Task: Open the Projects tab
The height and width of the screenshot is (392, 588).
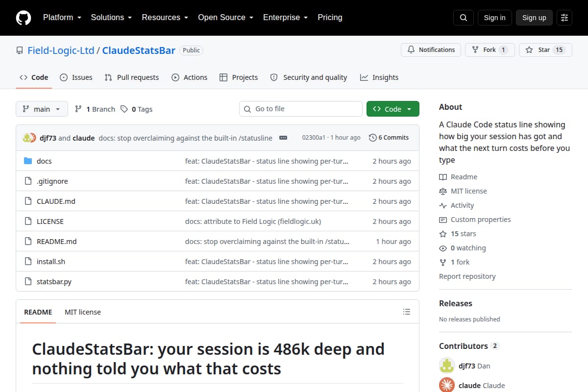Action: [239, 77]
